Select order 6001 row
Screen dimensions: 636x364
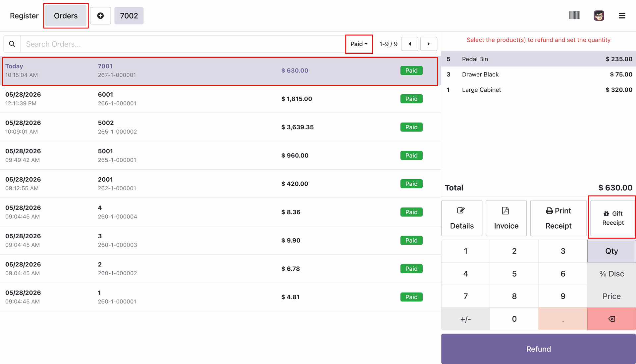[220, 99]
